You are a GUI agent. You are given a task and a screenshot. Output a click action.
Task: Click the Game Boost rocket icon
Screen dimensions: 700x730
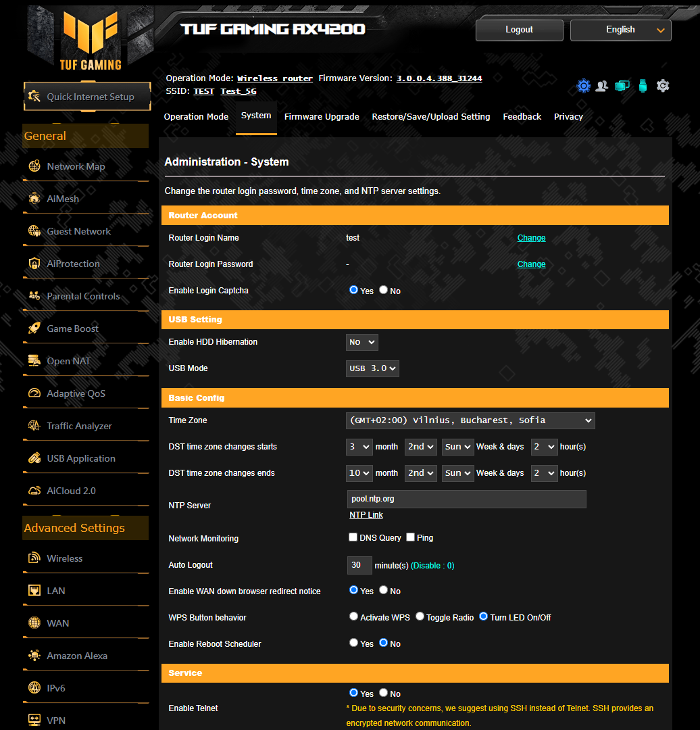(34, 328)
